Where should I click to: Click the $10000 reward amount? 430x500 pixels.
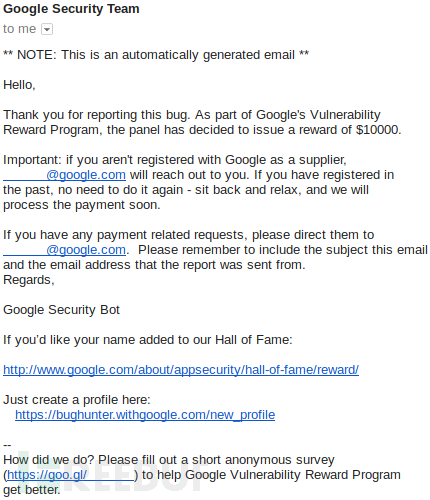tap(377, 130)
